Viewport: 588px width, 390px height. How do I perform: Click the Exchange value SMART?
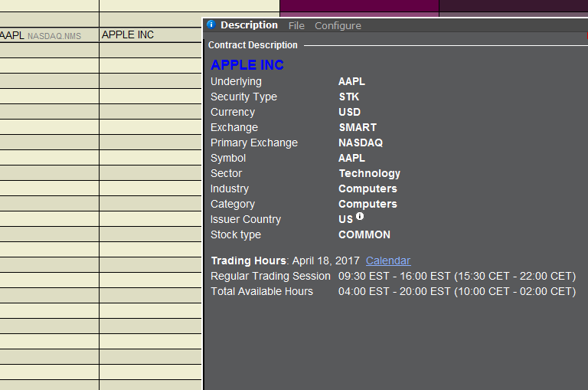[x=358, y=128]
